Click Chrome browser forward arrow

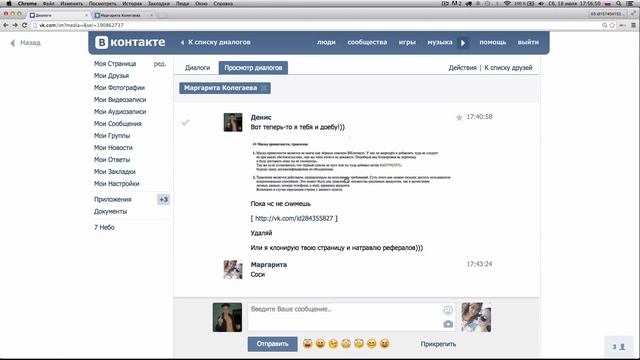click(x=15, y=25)
